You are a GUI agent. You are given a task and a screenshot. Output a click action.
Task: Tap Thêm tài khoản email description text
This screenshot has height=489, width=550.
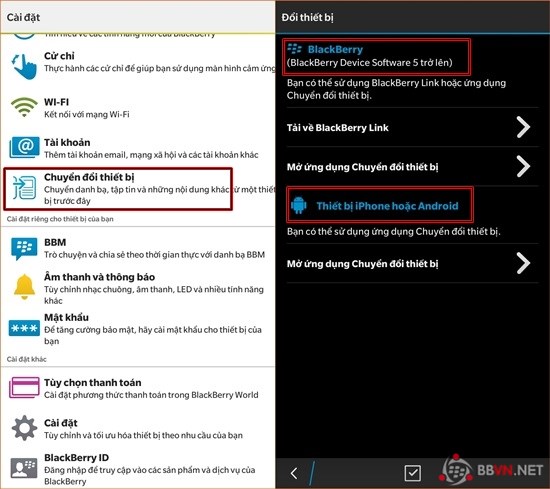[151, 155]
